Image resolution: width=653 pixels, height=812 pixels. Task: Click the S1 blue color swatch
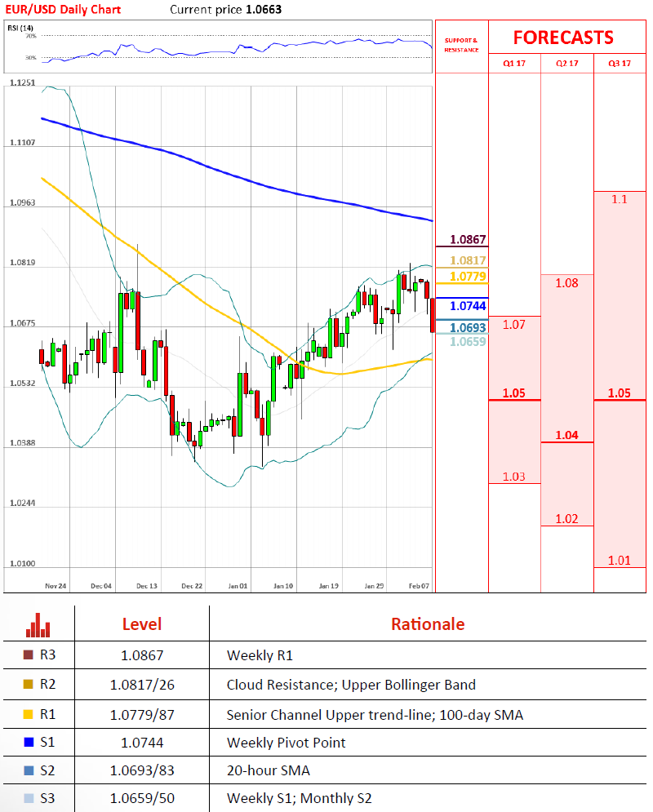29,742
